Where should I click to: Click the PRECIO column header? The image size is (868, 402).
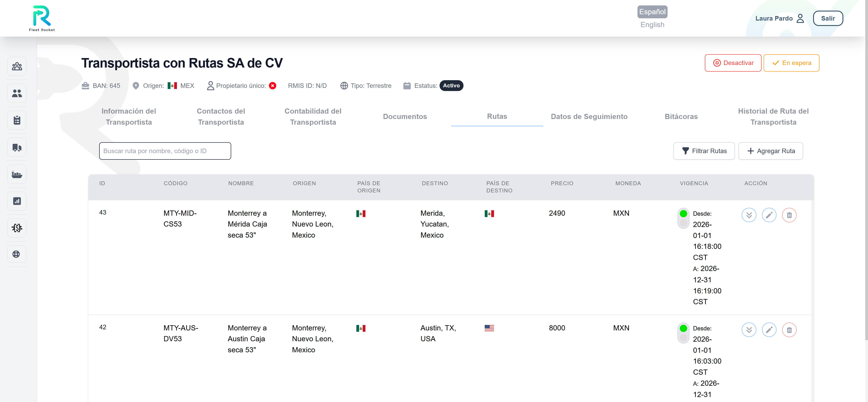562,183
